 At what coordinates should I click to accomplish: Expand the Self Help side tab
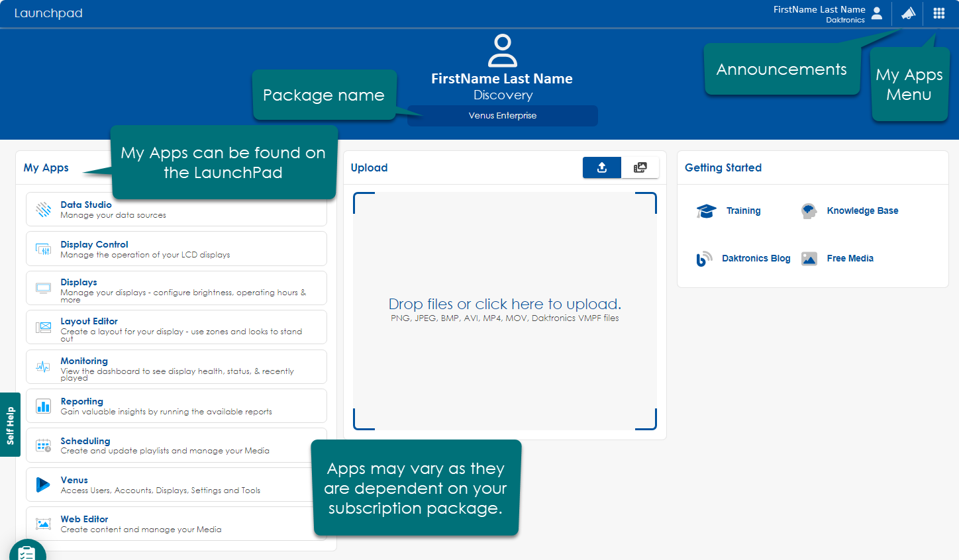point(10,425)
